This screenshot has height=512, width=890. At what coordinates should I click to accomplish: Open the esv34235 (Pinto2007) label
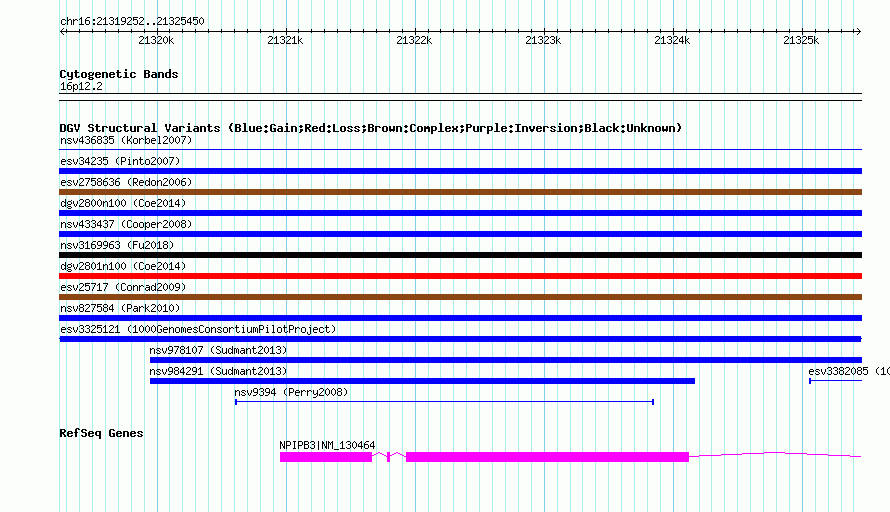[120, 161]
